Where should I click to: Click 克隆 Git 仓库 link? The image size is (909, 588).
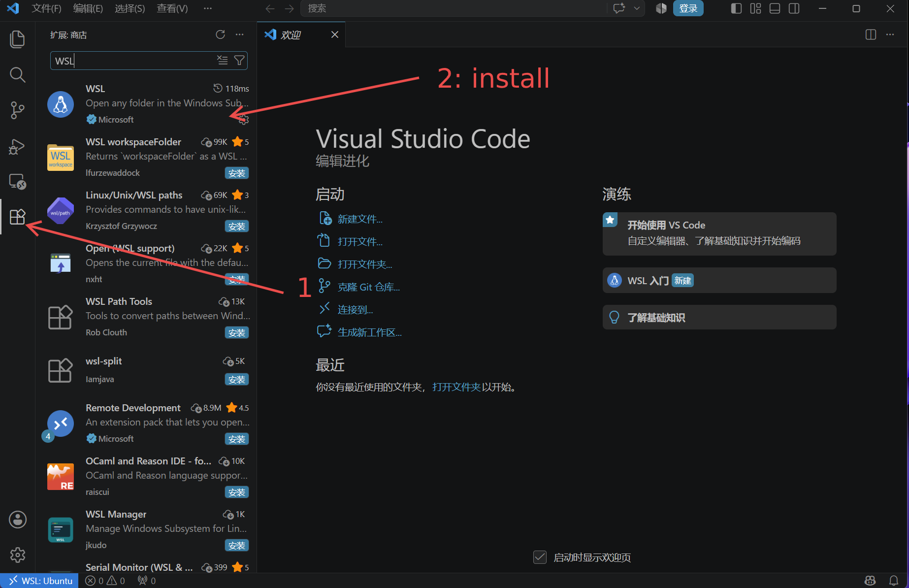click(369, 287)
